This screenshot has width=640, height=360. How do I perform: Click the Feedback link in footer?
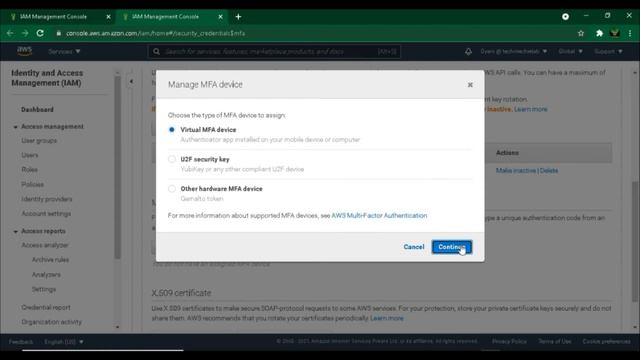click(x=20, y=342)
